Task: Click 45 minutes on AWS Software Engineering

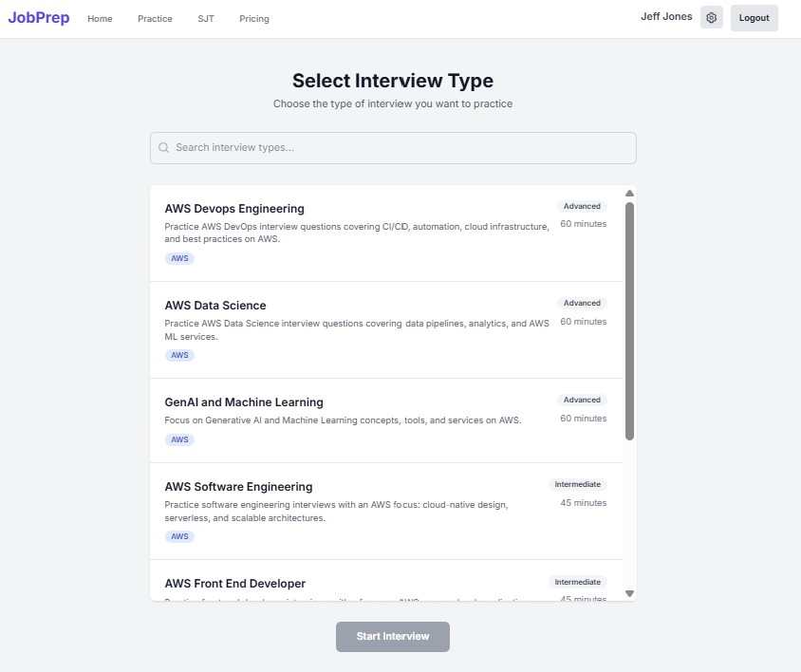Action: click(584, 503)
